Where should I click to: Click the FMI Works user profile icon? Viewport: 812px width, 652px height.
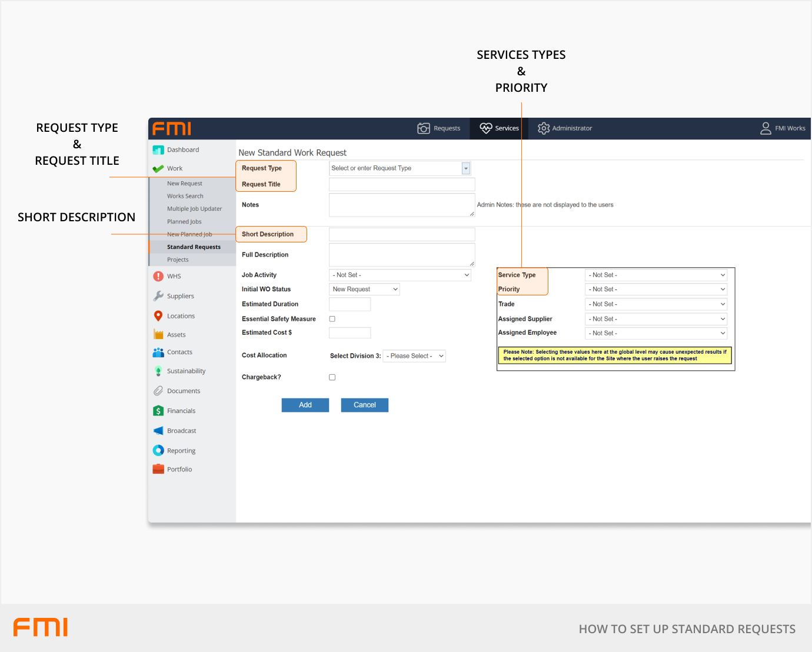pyautogui.click(x=766, y=128)
